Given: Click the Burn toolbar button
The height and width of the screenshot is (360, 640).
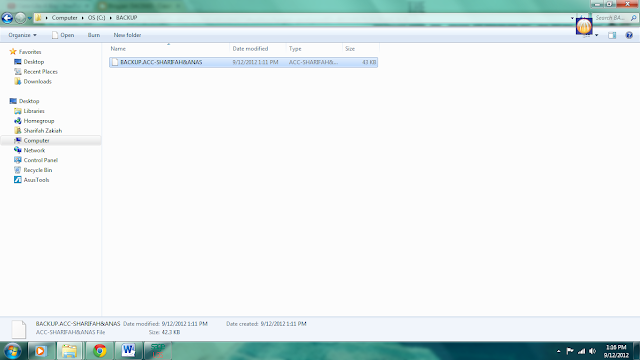Looking at the screenshot, I should (93, 35).
